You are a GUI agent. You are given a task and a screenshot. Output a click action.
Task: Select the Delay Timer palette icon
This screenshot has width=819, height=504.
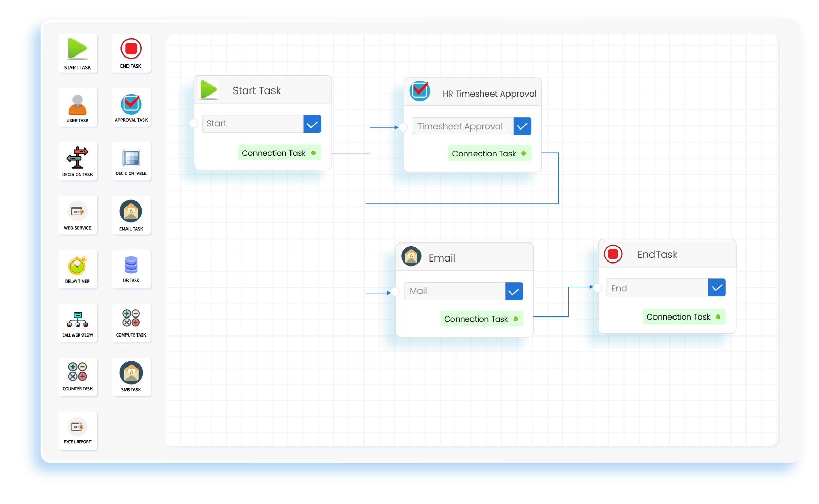click(x=78, y=266)
